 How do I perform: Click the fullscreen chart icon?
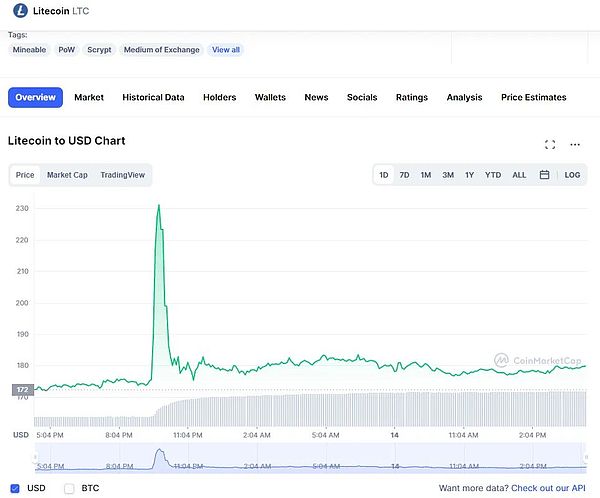(550, 144)
